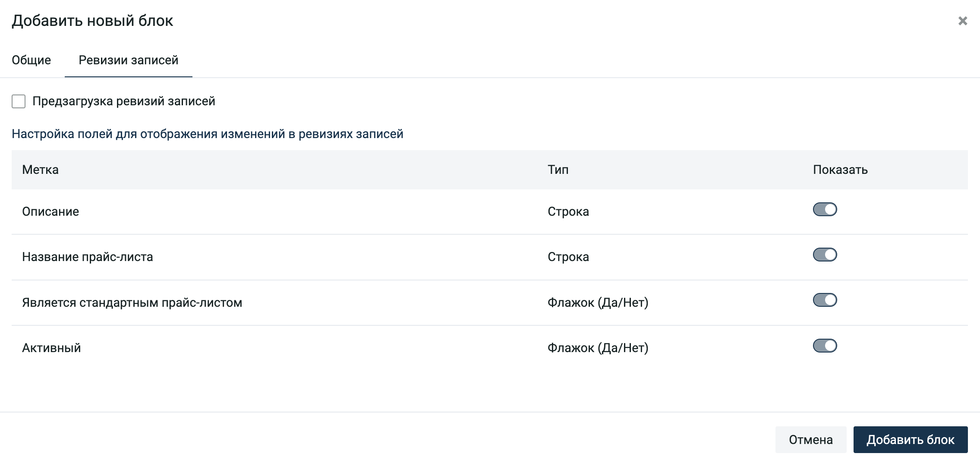Toggle Показать switch for Активный
Screen dimensions: 980x466
click(x=825, y=346)
